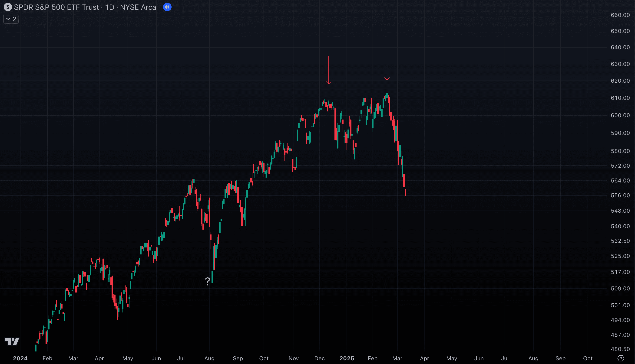
Task: Select the red arrow above December peak
Action: tap(329, 70)
